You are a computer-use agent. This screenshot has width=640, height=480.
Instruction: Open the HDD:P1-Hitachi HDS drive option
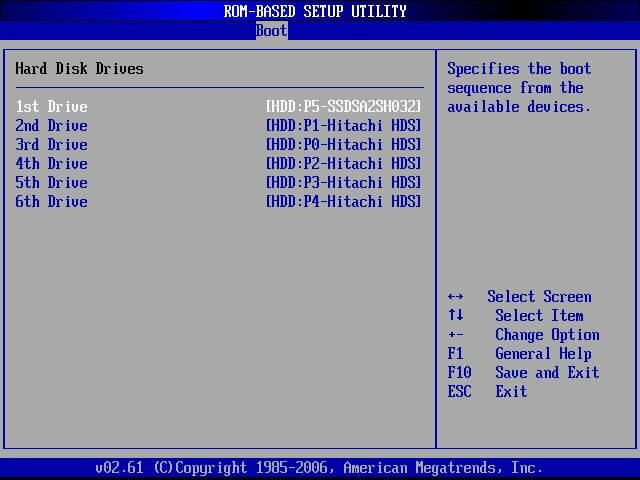pyautogui.click(x=343, y=125)
